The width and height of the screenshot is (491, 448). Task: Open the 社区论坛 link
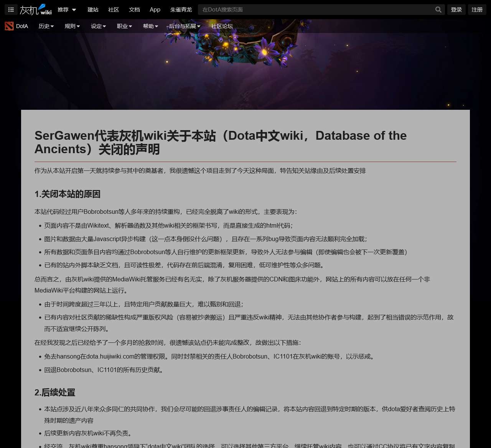[x=222, y=26]
